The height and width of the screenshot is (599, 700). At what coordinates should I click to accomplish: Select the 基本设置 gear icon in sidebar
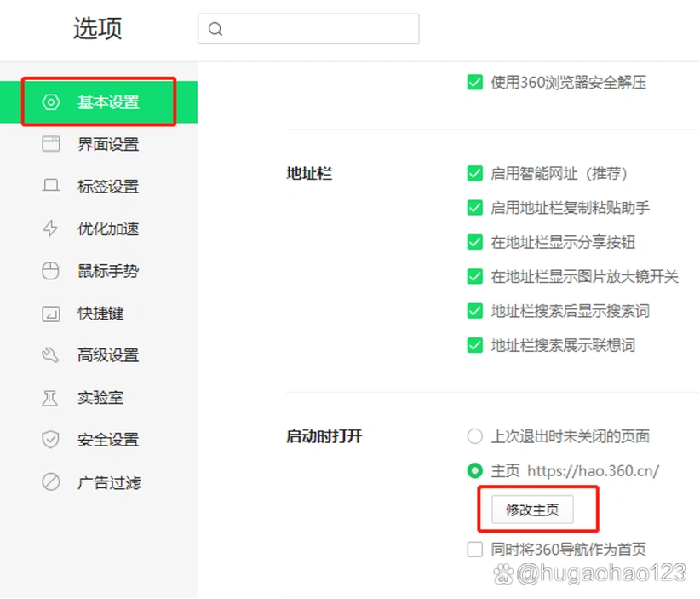(51, 101)
